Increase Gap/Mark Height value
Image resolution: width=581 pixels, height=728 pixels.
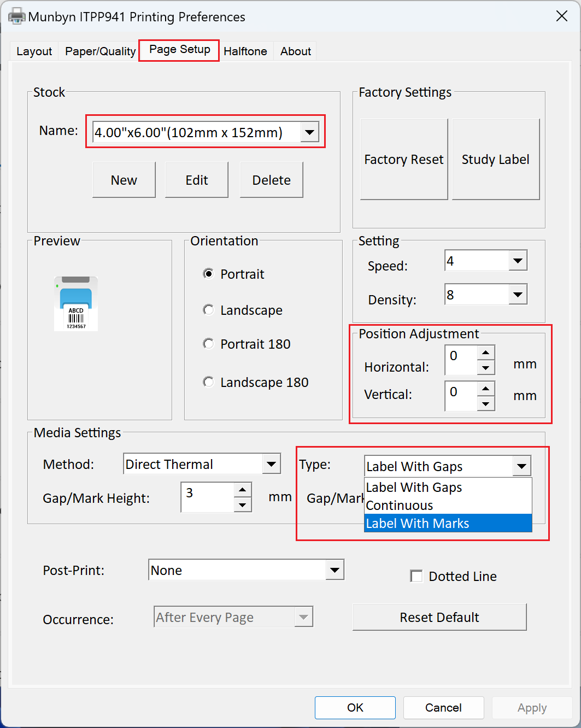pos(243,490)
